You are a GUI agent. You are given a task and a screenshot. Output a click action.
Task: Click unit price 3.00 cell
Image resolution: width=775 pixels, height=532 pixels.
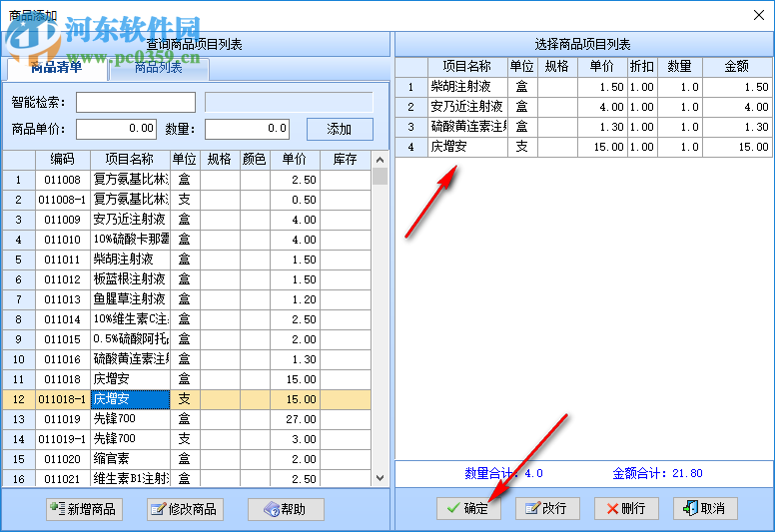tap(295, 439)
